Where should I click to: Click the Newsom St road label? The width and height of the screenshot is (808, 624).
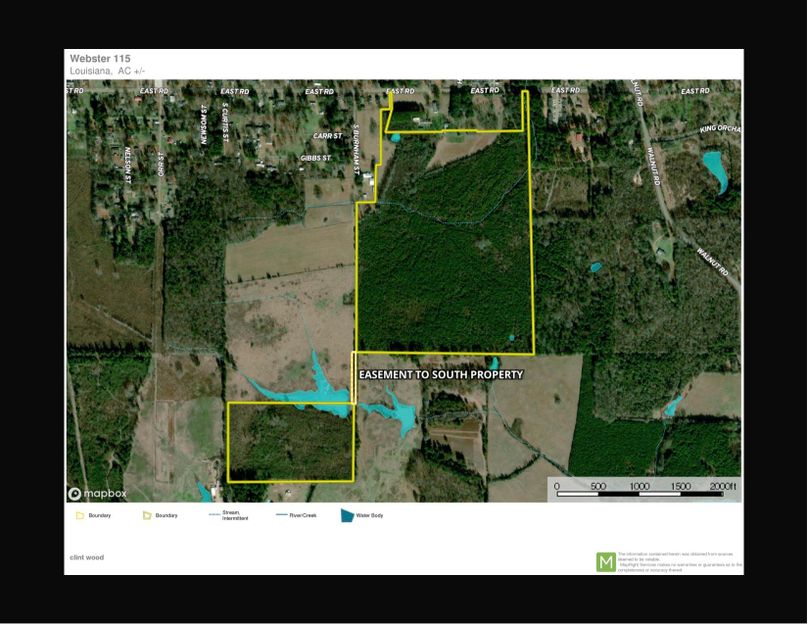tap(203, 125)
